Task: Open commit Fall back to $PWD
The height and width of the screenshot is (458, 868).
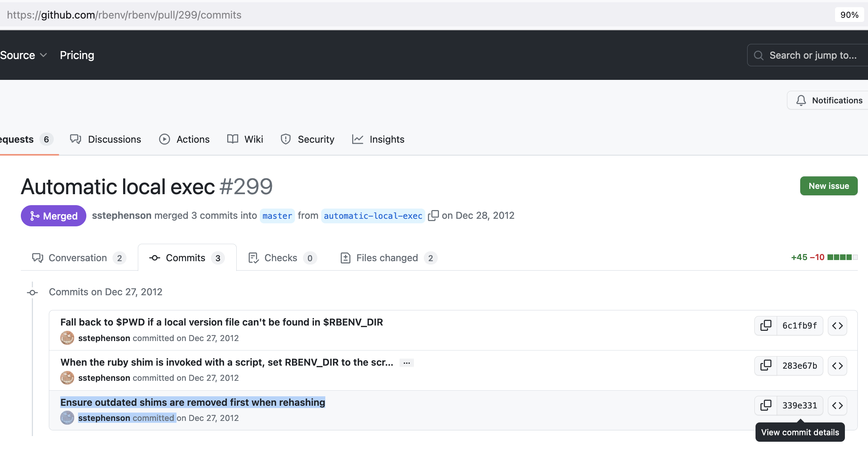Action: [222, 322]
